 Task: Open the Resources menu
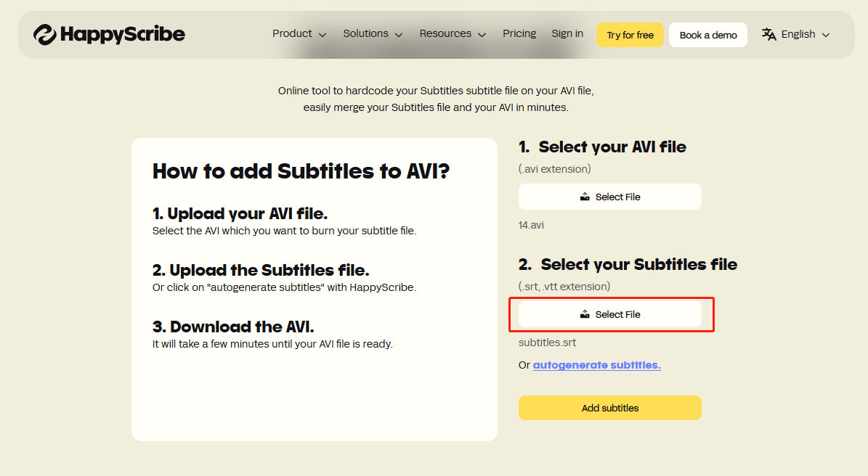click(445, 33)
